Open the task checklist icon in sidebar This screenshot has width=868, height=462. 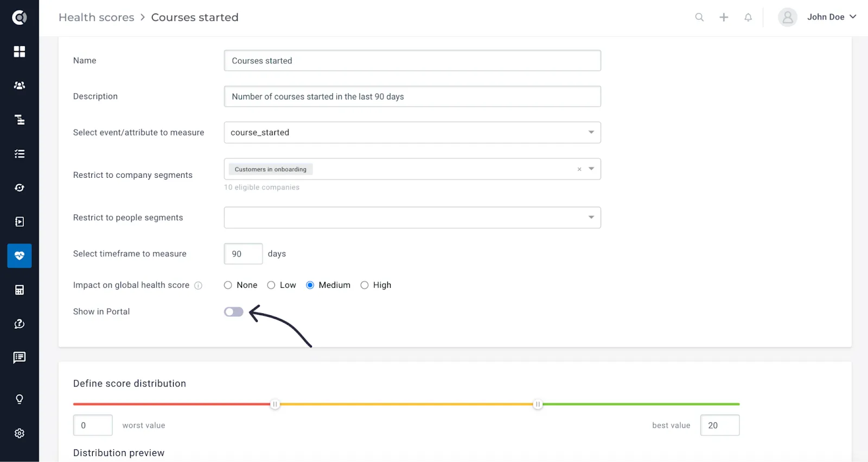(20, 154)
